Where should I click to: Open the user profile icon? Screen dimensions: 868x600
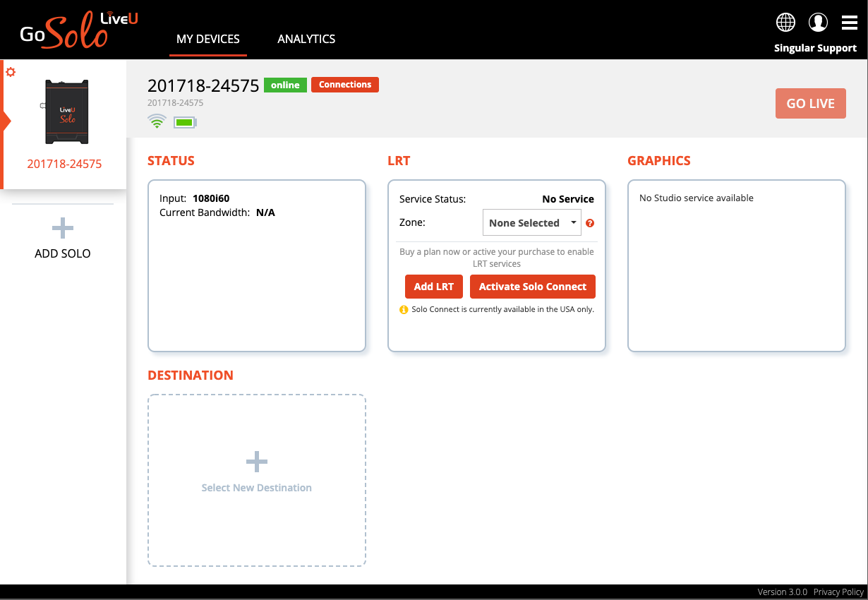point(818,23)
